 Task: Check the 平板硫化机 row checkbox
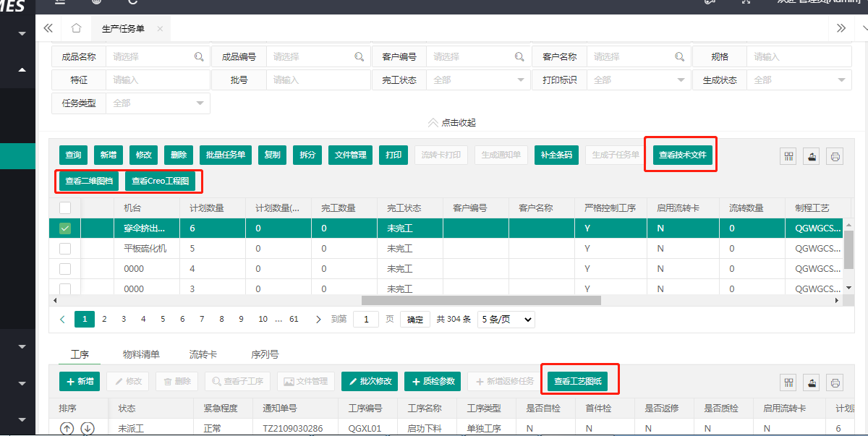65,249
